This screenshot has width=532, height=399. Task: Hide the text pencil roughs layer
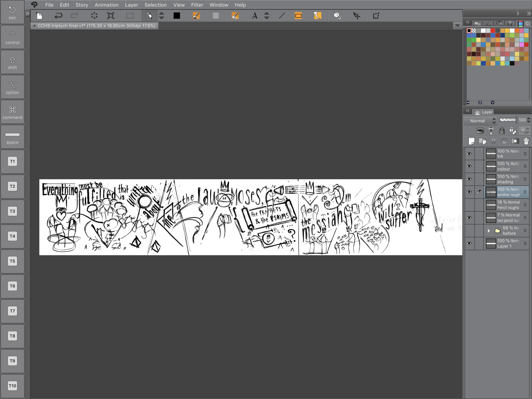469,218
